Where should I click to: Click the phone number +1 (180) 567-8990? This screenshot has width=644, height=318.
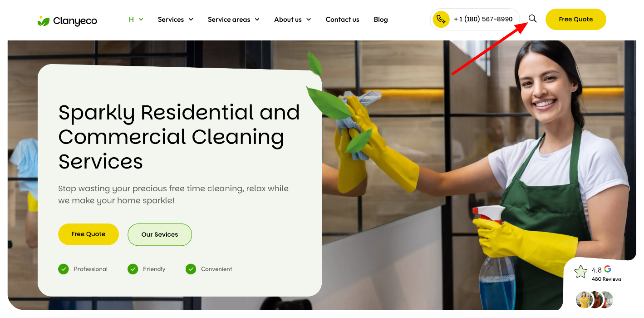pos(483,19)
